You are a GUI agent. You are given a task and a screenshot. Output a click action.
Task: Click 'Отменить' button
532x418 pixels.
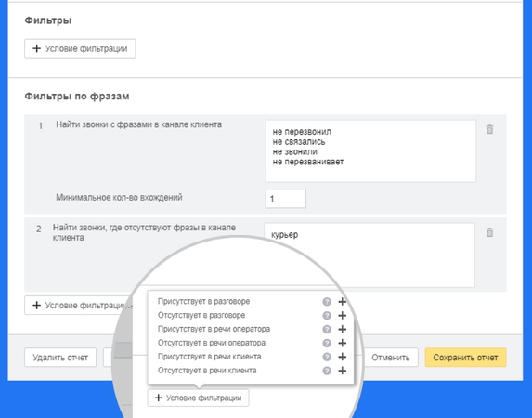pos(391,358)
